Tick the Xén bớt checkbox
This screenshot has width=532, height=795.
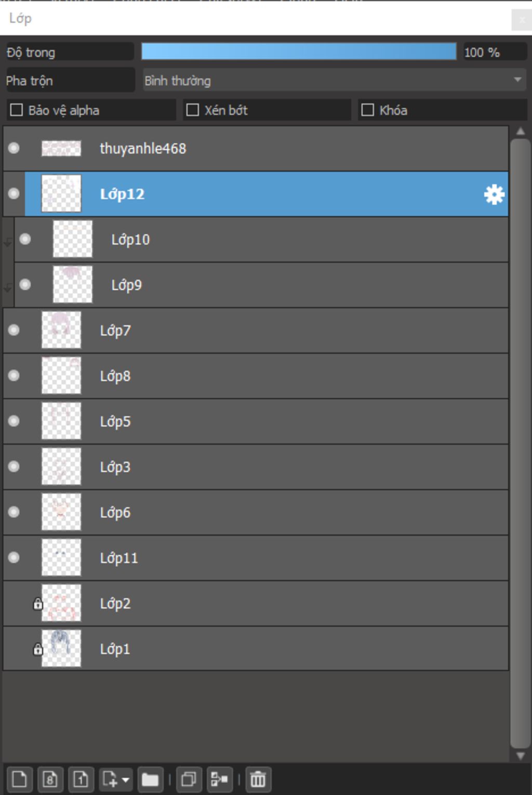tap(193, 110)
